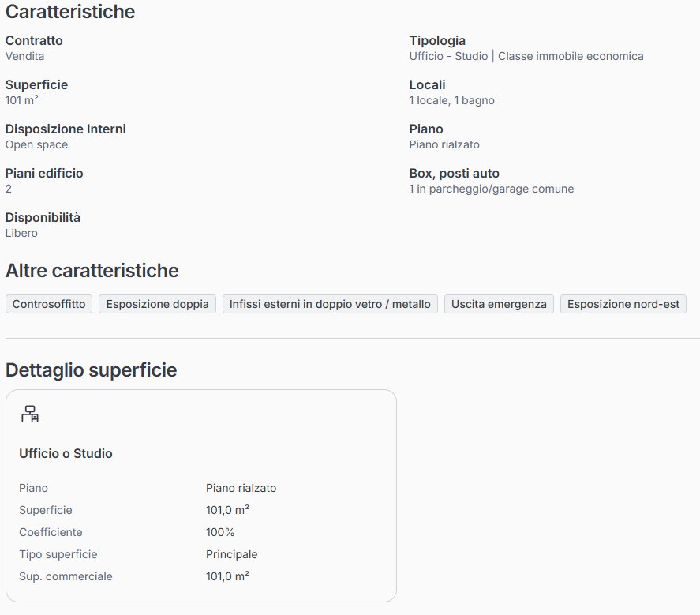Click the Dettaglio superficie heading
The image size is (700, 615).
tap(91, 370)
